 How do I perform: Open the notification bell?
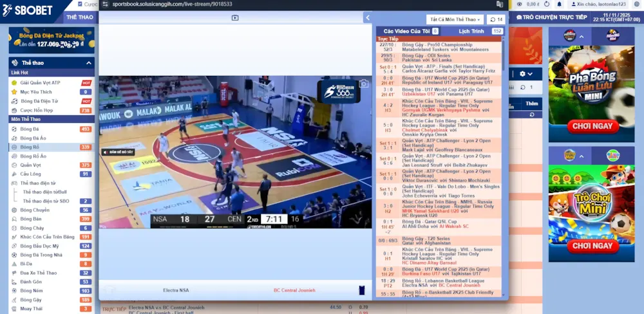tap(559, 4)
